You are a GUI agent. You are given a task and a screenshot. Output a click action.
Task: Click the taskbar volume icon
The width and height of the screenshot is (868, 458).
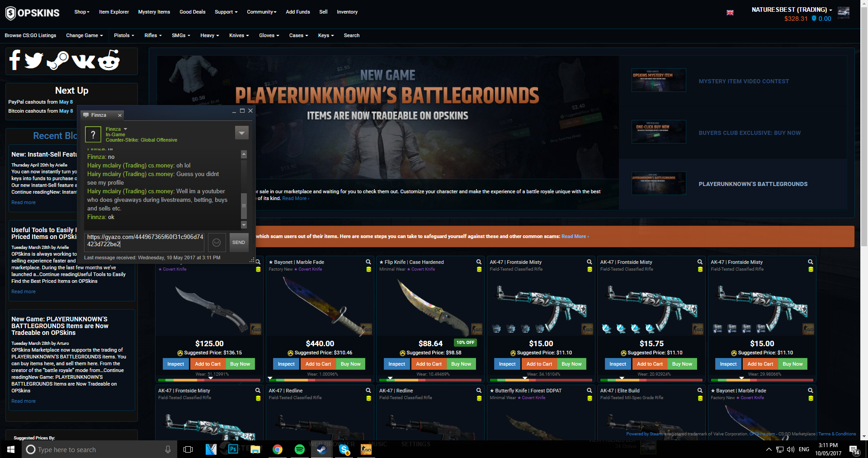click(x=791, y=449)
